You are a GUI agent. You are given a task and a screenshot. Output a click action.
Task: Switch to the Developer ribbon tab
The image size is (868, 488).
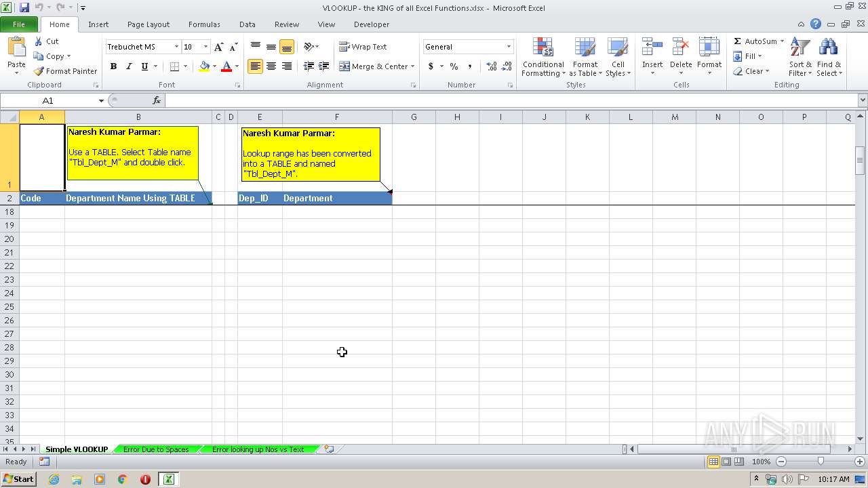click(372, 24)
